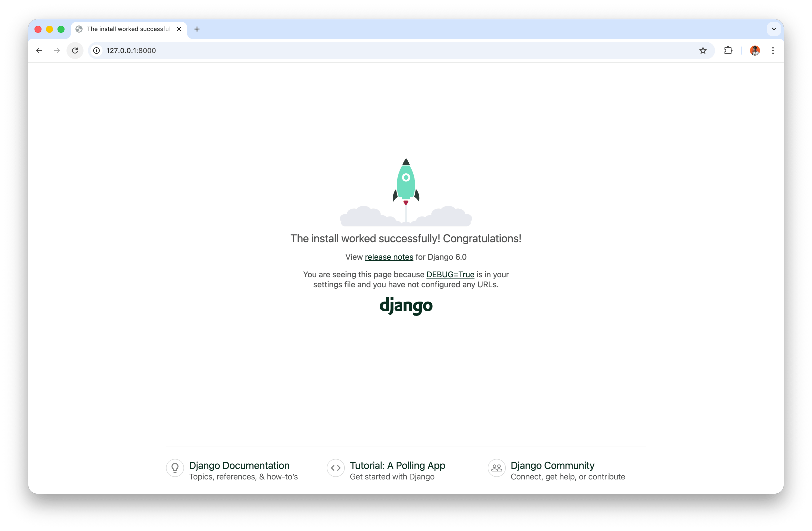
Task: Open the browser extensions puzzle icon
Action: pyautogui.click(x=728, y=51)
